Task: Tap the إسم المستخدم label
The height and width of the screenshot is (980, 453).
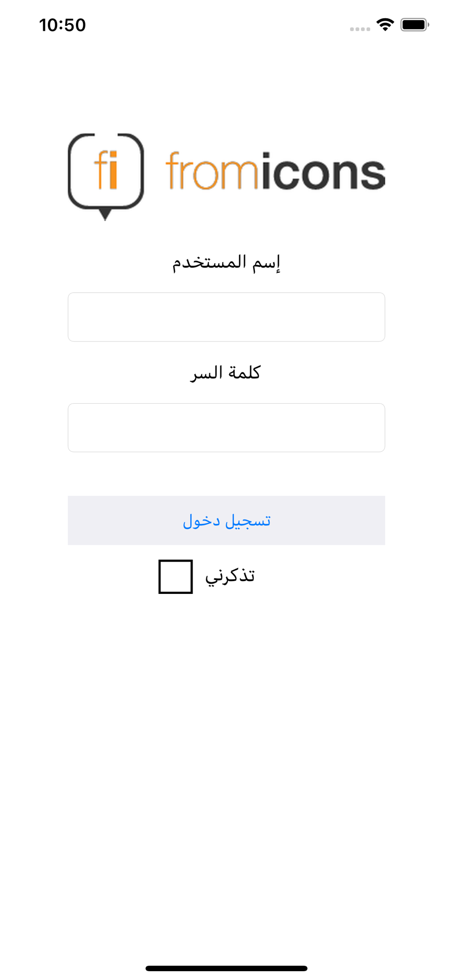Action: tap(226, 264)
